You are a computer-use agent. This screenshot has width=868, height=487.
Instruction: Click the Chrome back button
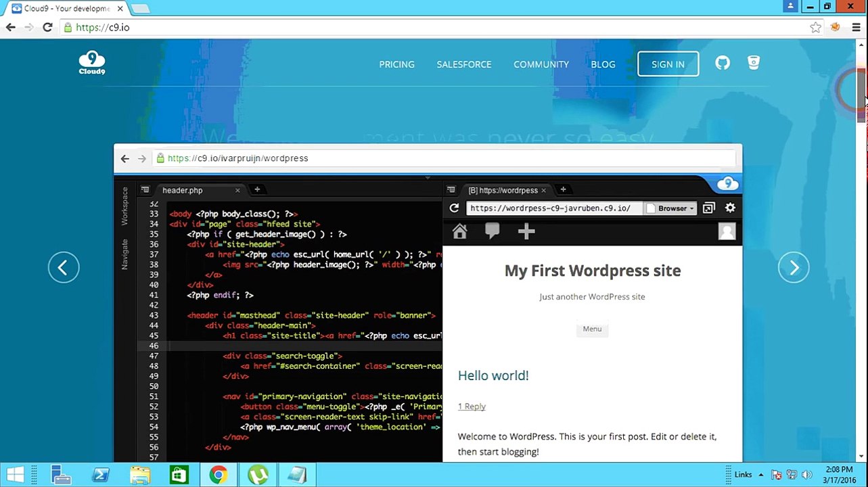(10, 27)
